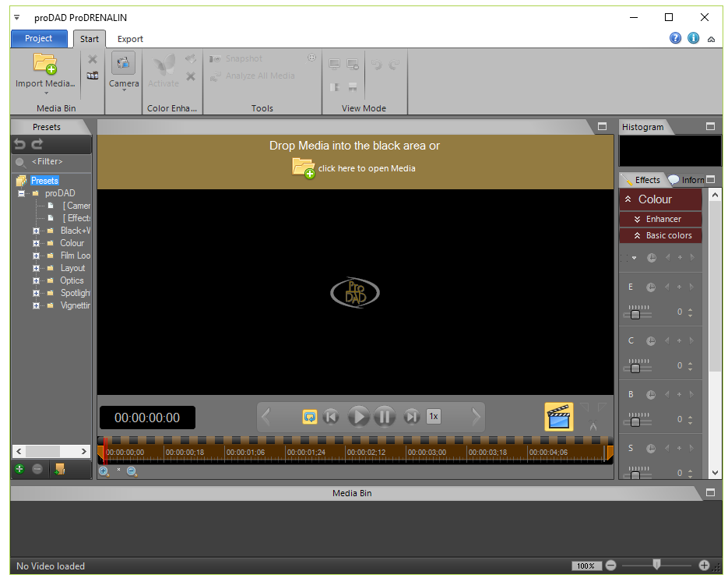Image resolution: width=728 pixels, height=585 pixels.
Task: Click the Filter search field in Presets
Action: (x=51, y=162)
